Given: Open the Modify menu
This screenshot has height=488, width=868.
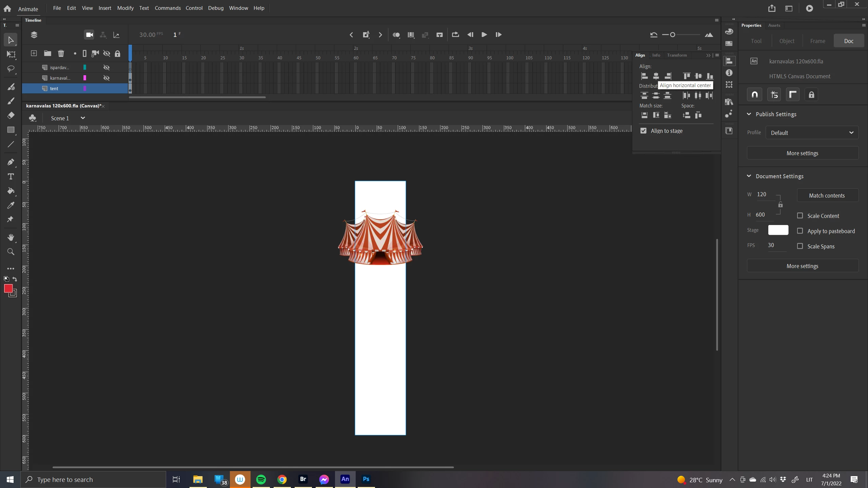Looking at the screenshot, I should [x=125, y=8].
